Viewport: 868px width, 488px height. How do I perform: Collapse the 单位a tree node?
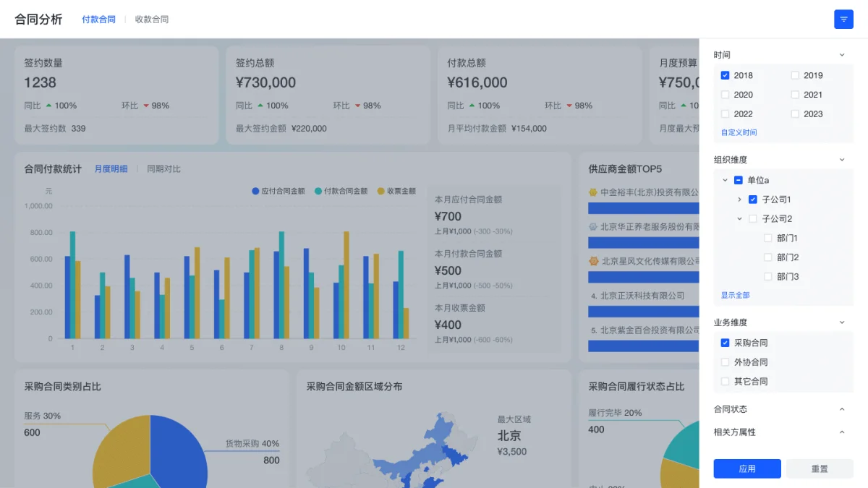click(726, 180)
